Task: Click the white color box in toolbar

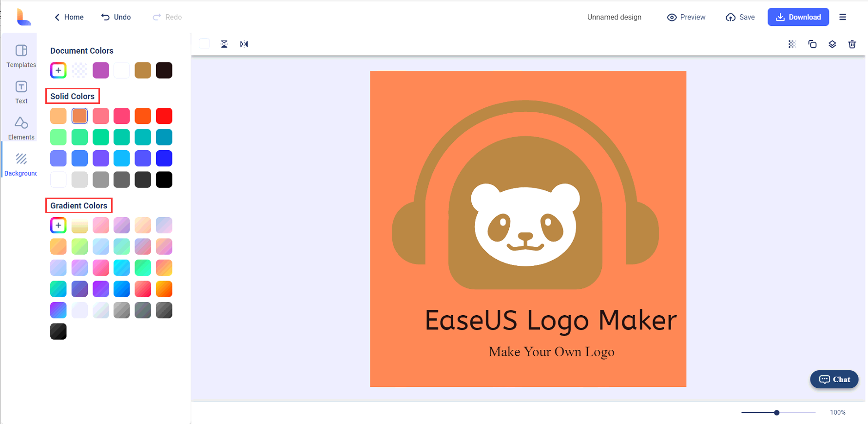Action: point(204,44)
